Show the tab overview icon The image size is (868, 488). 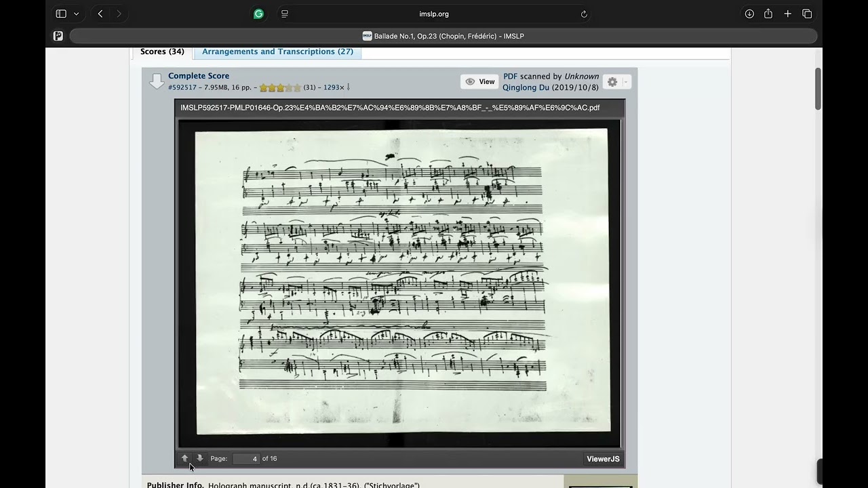(x=807, y=14)
